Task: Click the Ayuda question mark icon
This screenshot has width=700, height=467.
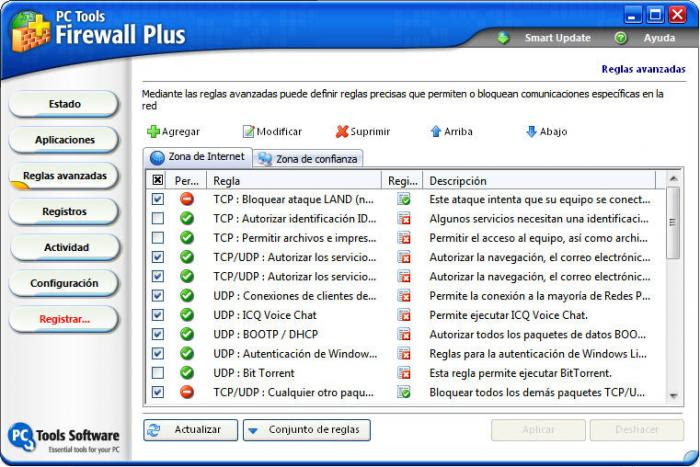Action: pos(621,38)
